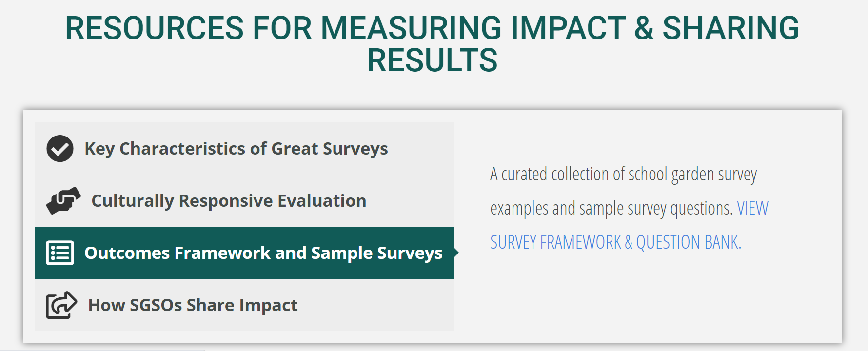
Task: Click the white arrow pointer on the active tab
Action: [x=456, y=253]
